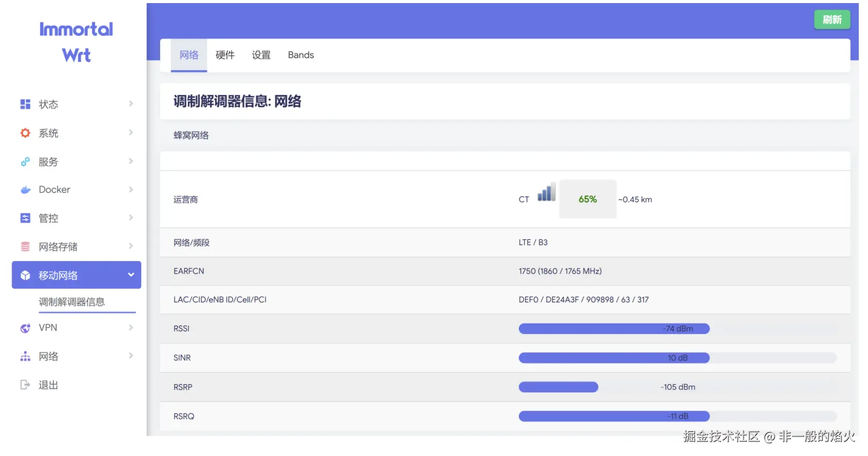
Task: Click the 退出 logout icon
Action: (25, 385)
